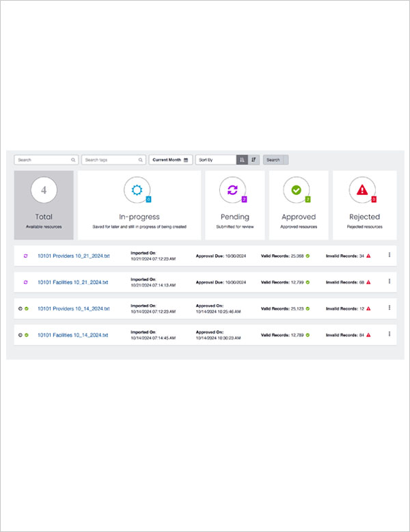The width and height of the screenshot is (410, 532).
Task: Click '10/14/2024 10:30:23 AM' approved timestamp
Action: (219, 338)
